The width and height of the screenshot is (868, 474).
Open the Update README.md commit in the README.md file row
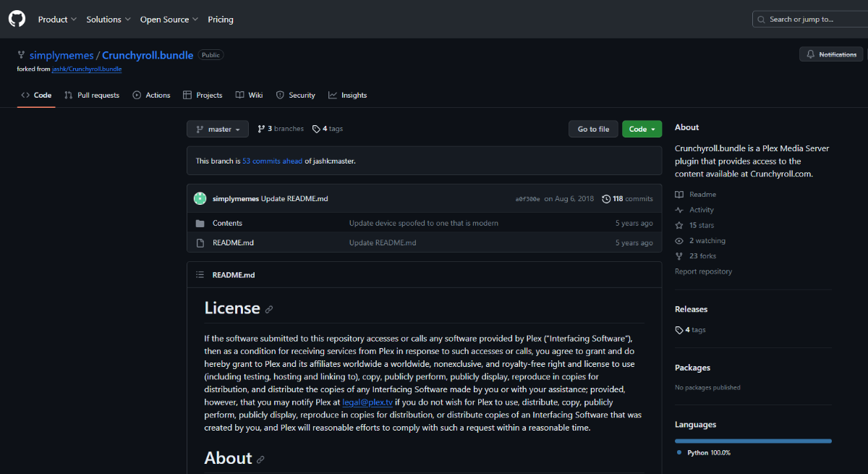pyautogui.click(x=383, y=242)
